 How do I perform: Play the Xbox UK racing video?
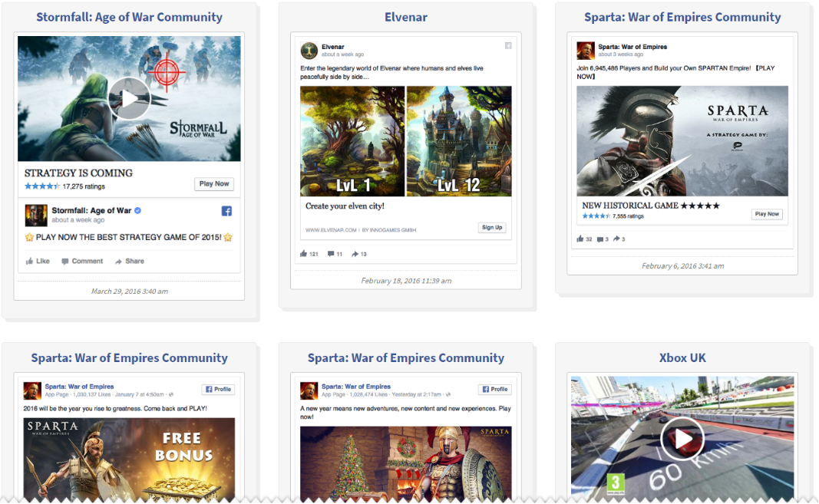point(682,438)
